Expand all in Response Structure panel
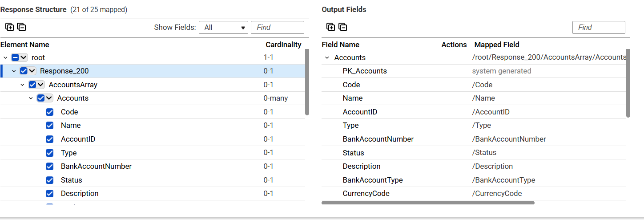 click(9, 27)
